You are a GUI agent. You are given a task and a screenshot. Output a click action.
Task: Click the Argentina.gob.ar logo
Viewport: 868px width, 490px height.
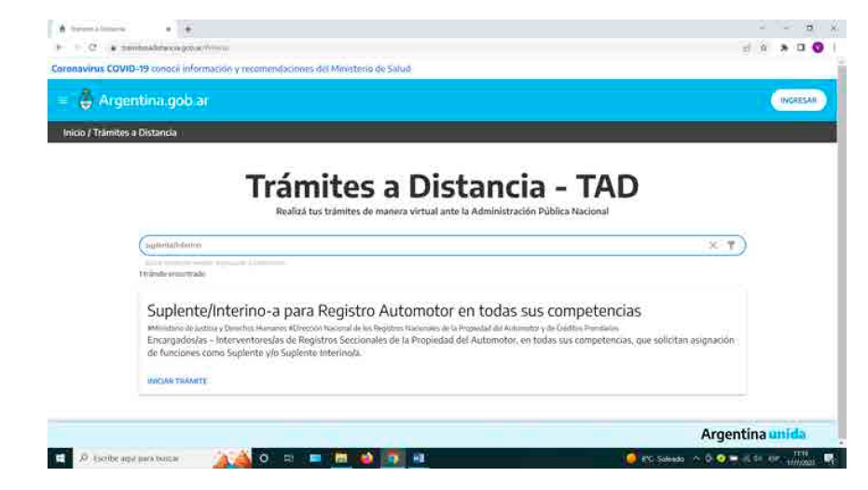pyautogui.click(x=144, y=100)
